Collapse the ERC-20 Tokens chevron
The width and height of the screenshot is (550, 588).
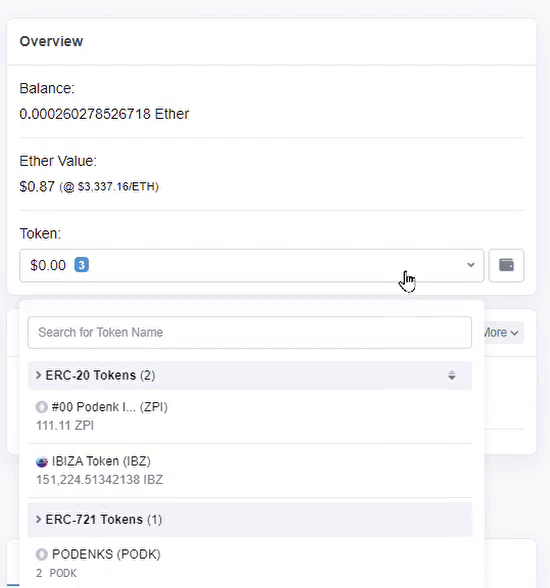click(38, 375)
